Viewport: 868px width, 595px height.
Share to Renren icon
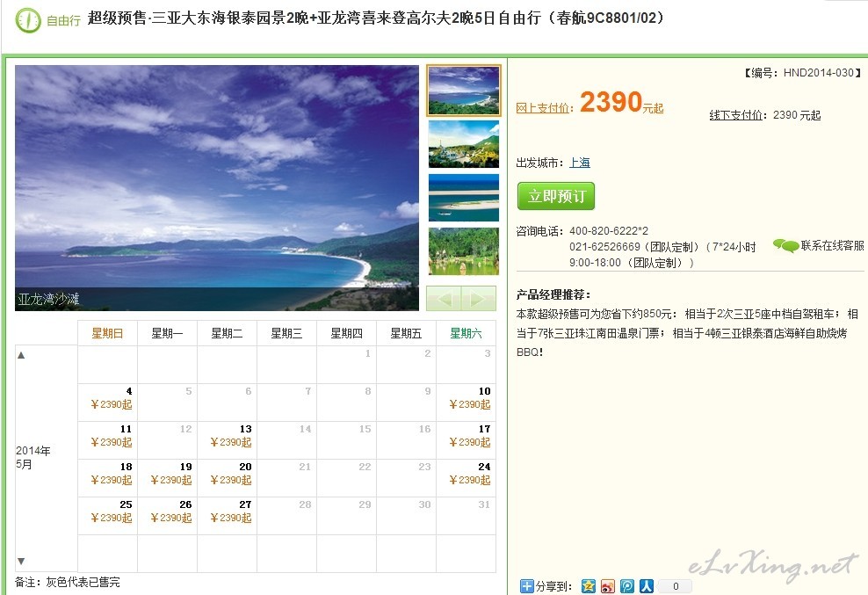647,586
